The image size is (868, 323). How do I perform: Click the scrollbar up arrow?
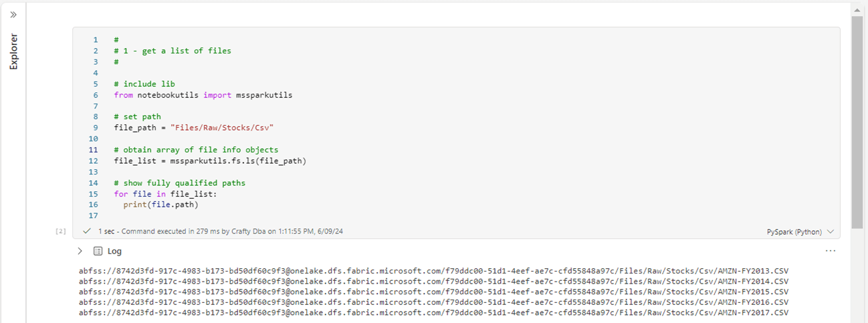[857, 10]
